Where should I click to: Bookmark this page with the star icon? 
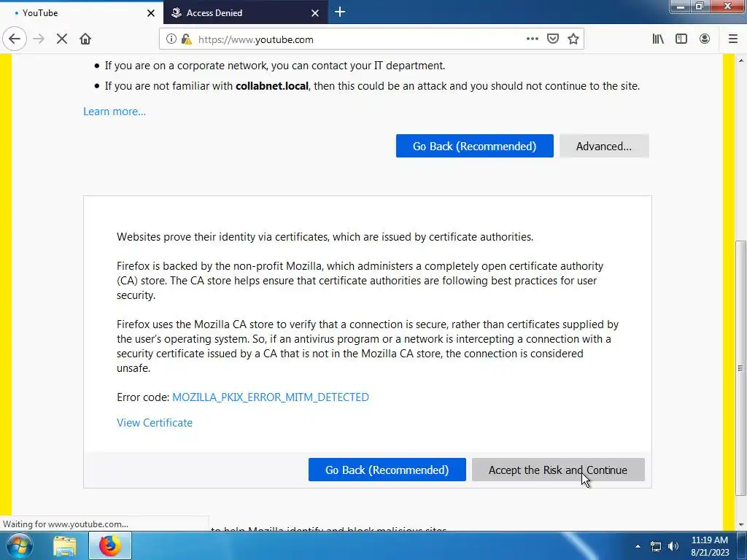point(573,39)
